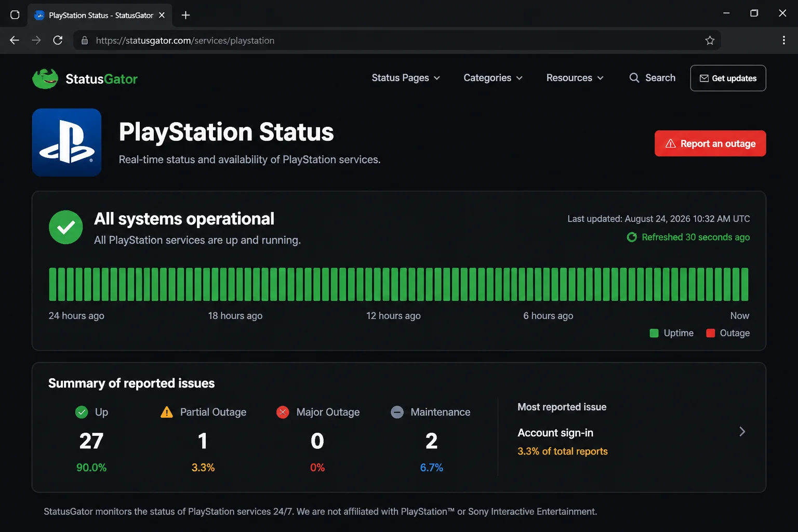Screen dimensions: 798x532
Task: Click the 'Most reported issue' label
Action: tap(562, 407)
